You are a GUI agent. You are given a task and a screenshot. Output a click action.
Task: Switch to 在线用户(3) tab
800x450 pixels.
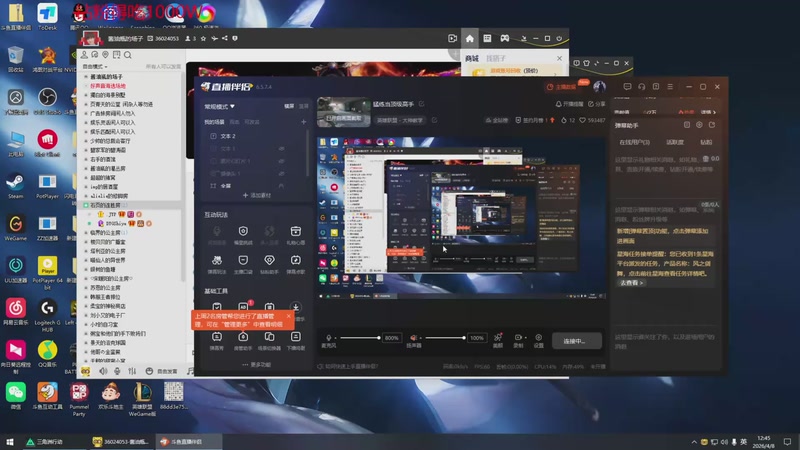[x=634, y=142]
